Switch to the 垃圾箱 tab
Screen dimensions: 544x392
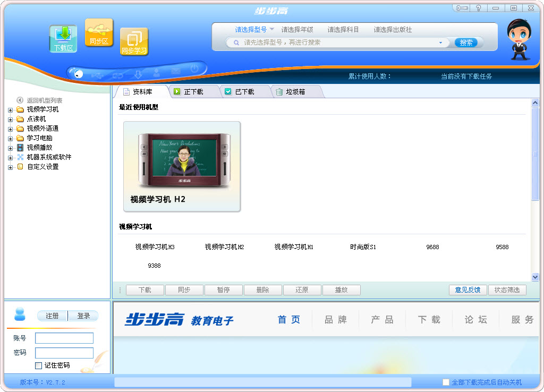click(295, 91)
